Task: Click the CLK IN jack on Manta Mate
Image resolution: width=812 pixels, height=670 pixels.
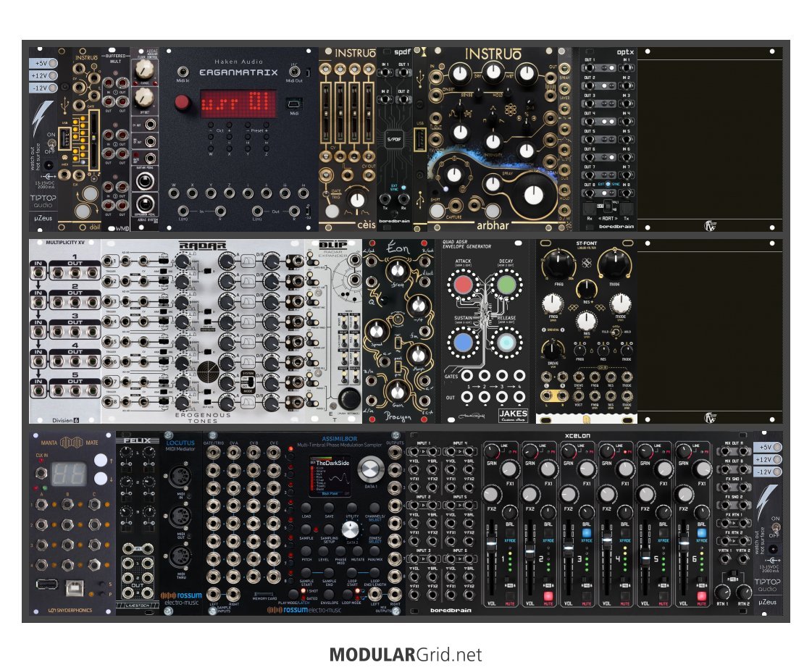Action: click(x=41, y=472)
